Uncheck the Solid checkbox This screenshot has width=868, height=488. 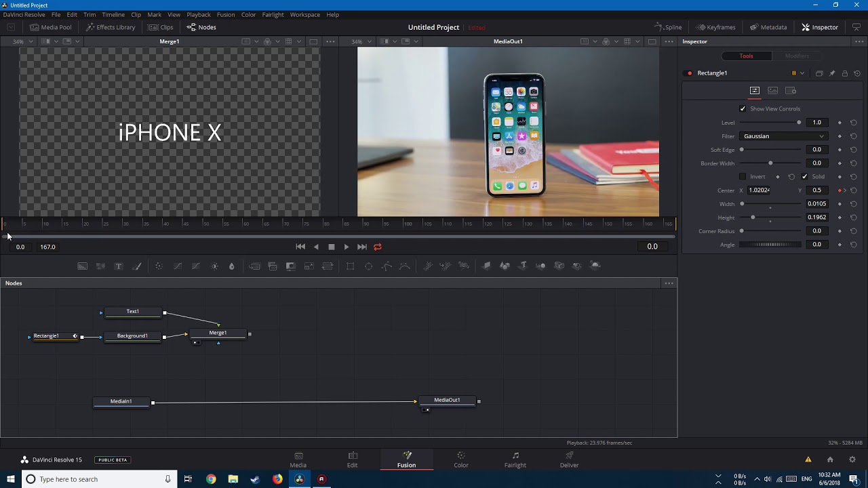tap(805, 177)
